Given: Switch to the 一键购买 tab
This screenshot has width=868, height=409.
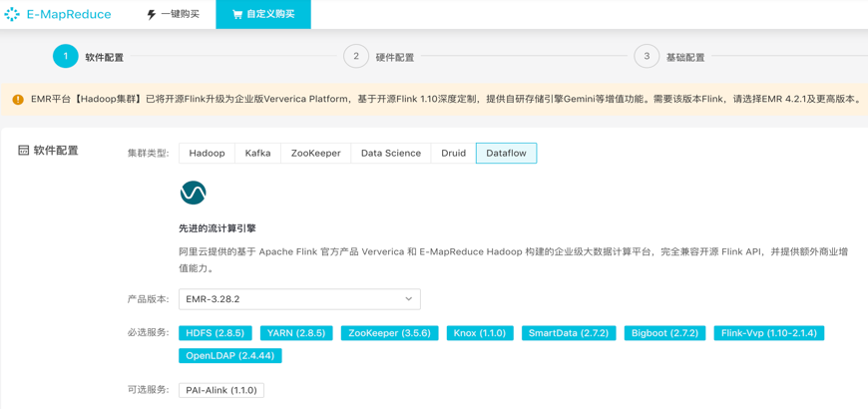Looking at the screenshot, I should coord(174,14).
